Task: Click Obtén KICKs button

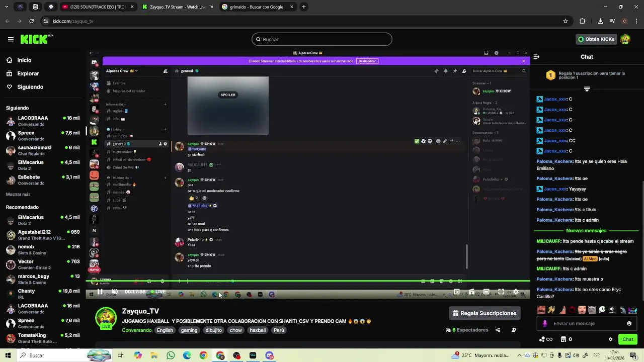Action: pyautogui.click(x=596, y=39)
